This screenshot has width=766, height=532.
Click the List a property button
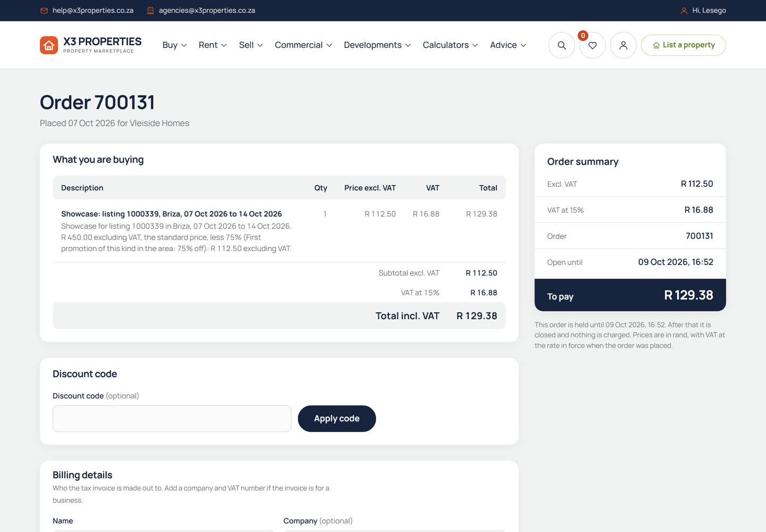click(x=683, y=45)
